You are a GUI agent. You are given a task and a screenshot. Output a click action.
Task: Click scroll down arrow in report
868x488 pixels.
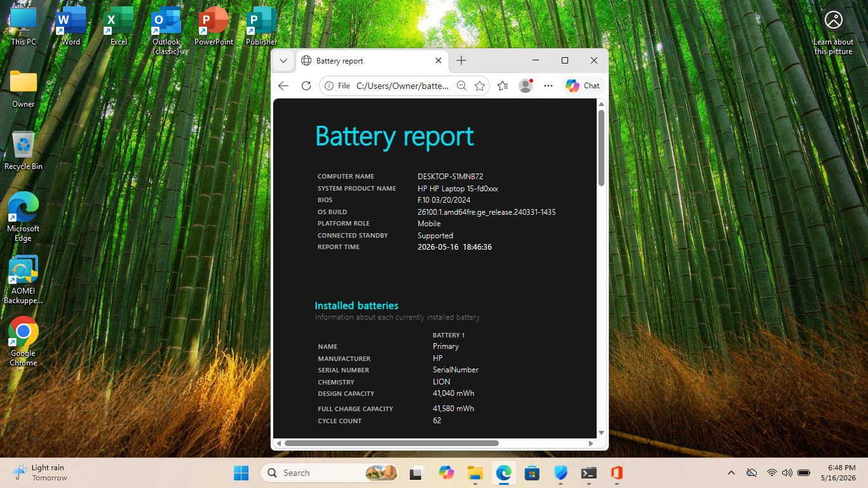pos(601,433)
